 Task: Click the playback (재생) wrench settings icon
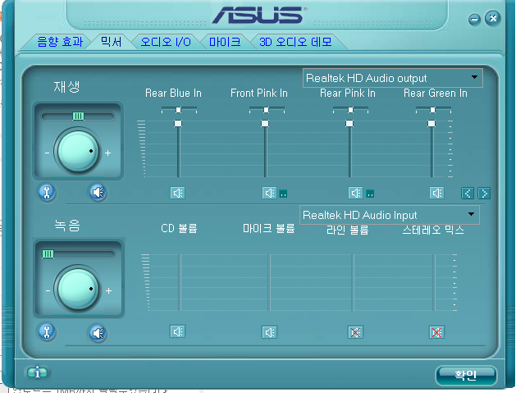pyautogui.click(x=47, y=192)
